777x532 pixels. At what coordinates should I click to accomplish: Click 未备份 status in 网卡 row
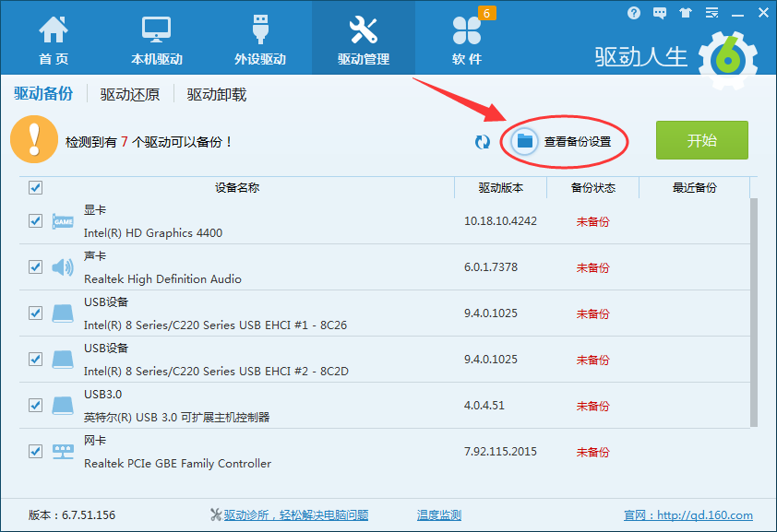tap(592, 452)
